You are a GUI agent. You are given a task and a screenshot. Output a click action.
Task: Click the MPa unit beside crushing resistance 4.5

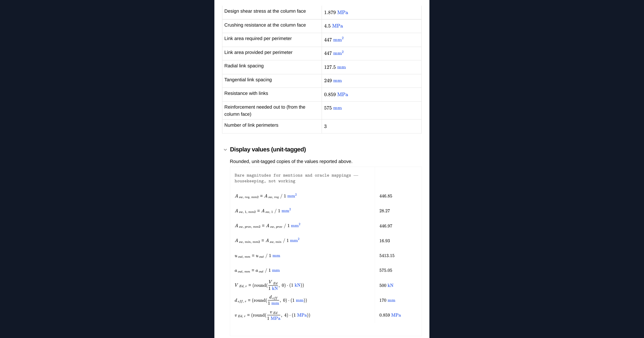click(x=337, y=26)
